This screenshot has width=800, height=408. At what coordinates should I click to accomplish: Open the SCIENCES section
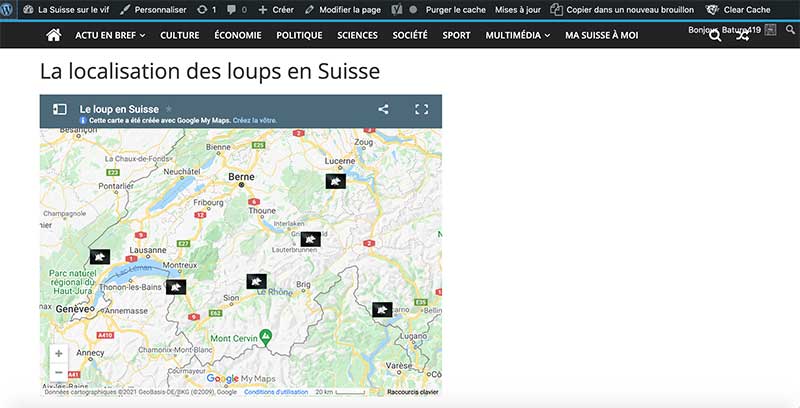tap(358, 35)
